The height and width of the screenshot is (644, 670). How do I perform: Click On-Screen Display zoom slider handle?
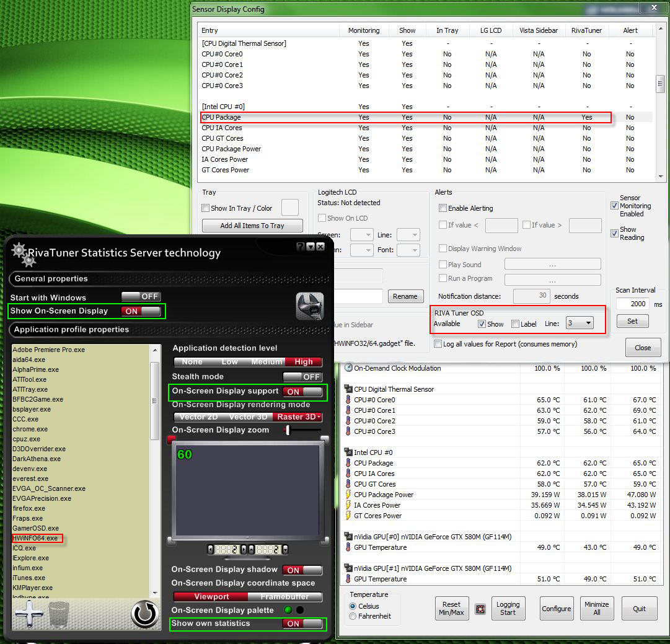288,430
